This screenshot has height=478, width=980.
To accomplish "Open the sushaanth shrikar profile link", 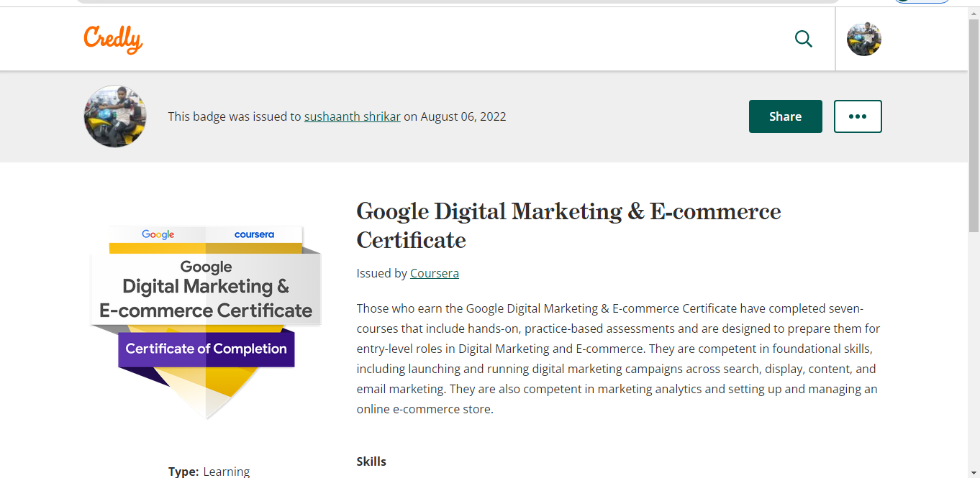I will [x=352, y=116].
